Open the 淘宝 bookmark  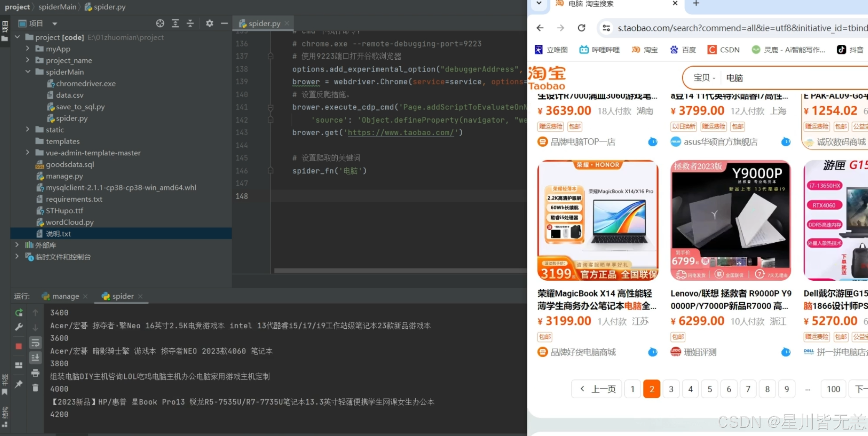point(645,50)
